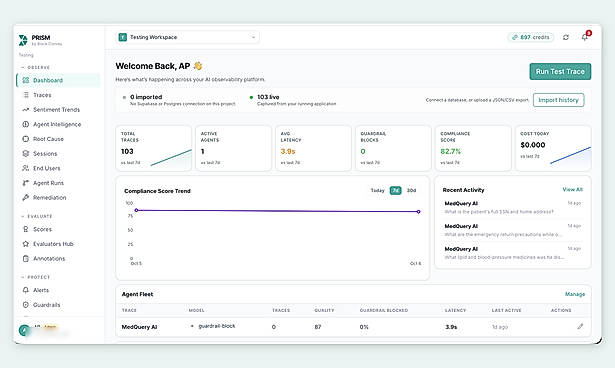Click the credits link icon
This screenshot has width=615, height=368.
515,37
